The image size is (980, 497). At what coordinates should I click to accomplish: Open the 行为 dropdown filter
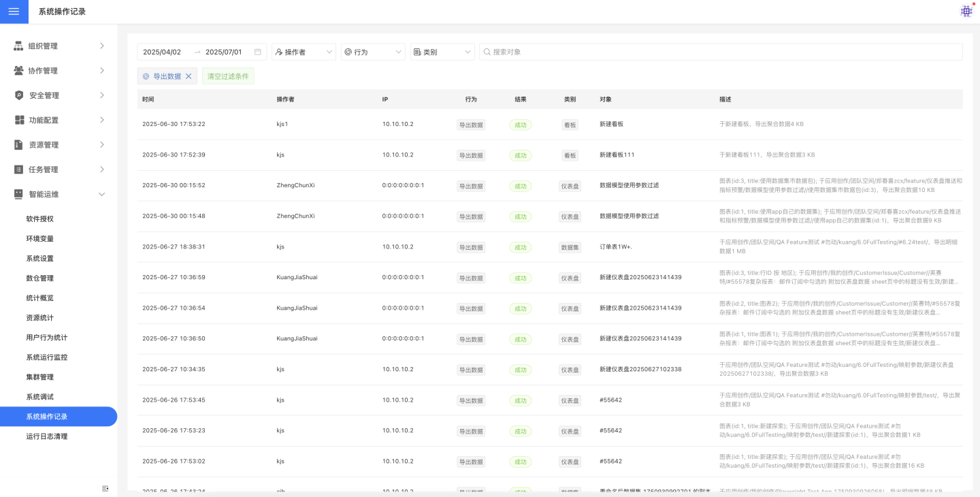pos(373,52)
